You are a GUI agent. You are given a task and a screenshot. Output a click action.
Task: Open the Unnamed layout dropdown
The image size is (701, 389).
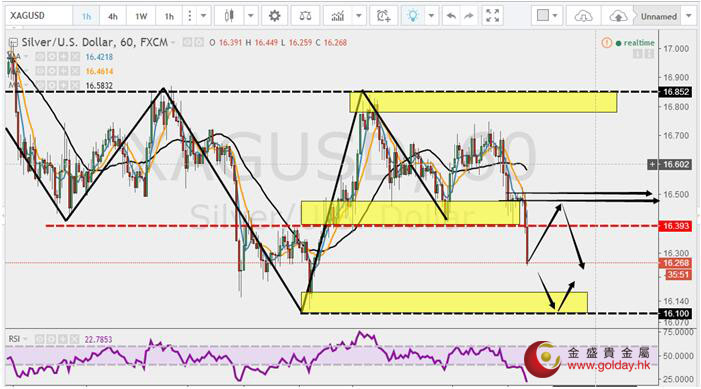(663, 17)
